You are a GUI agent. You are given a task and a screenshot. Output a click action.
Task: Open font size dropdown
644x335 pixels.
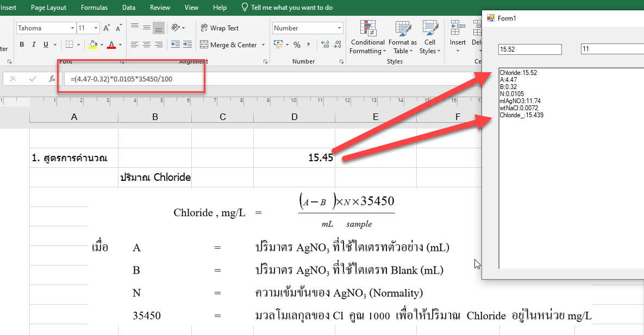point(96,28)
